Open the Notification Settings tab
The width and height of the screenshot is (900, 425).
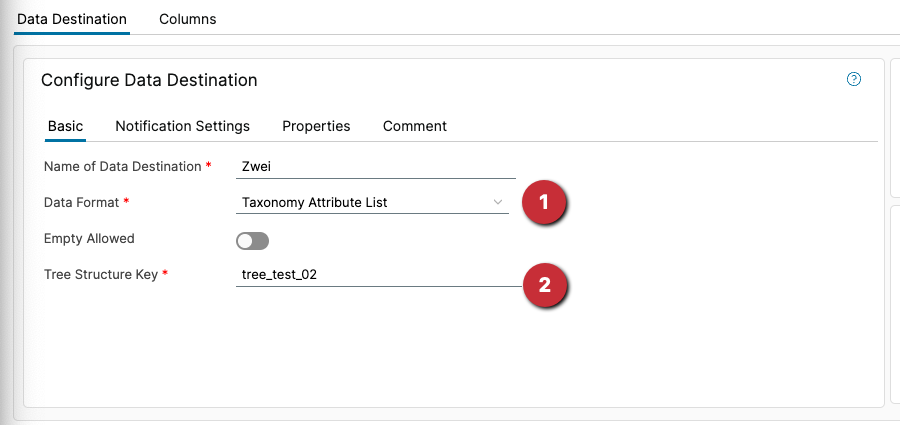(182, 126)
